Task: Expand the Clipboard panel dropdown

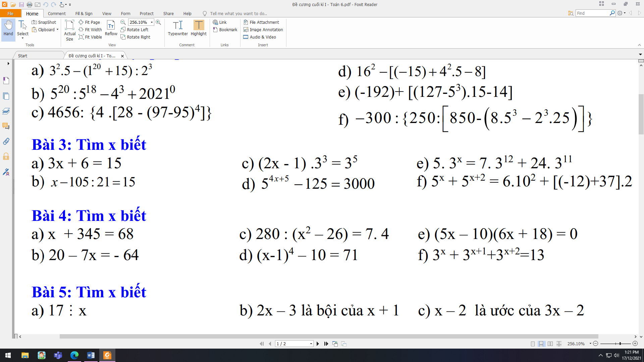Action: (x=57, y=29)
